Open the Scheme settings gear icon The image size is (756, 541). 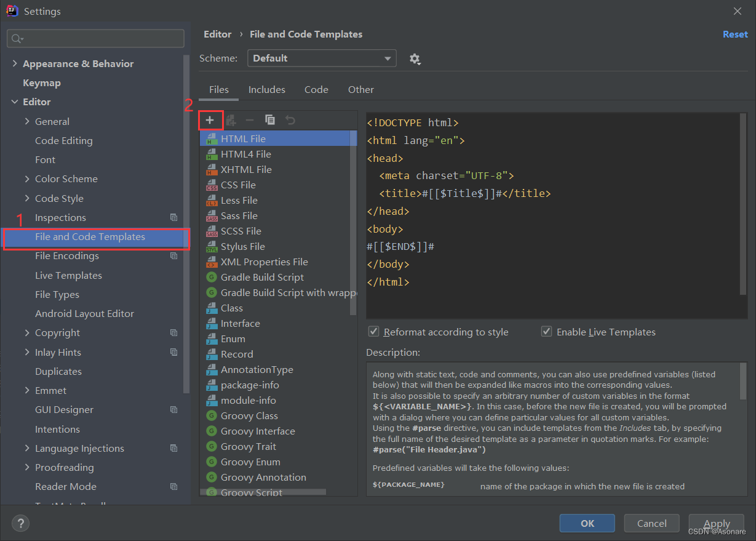pyautogui.click(x=415, y=59)
